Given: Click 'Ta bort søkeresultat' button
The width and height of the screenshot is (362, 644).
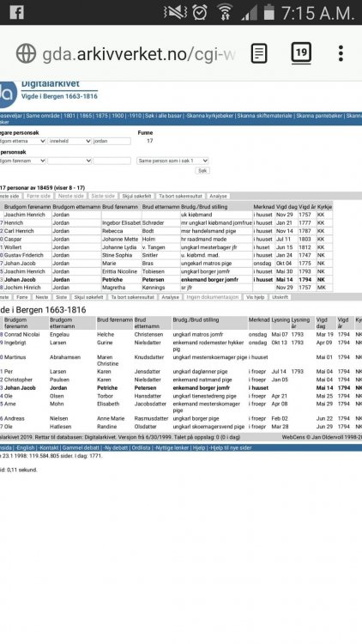Looking at the screenshot, I should pyautogui.click(x=181, y=197).
